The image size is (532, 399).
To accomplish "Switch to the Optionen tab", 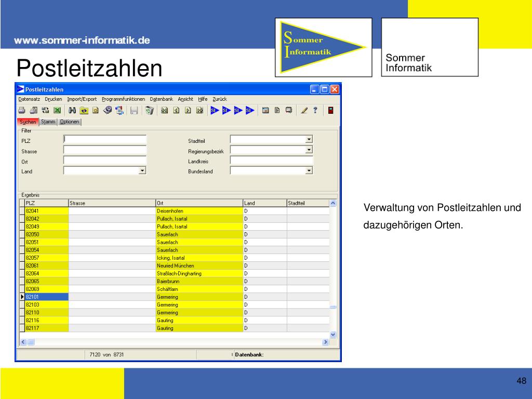I will coord(70,122).
